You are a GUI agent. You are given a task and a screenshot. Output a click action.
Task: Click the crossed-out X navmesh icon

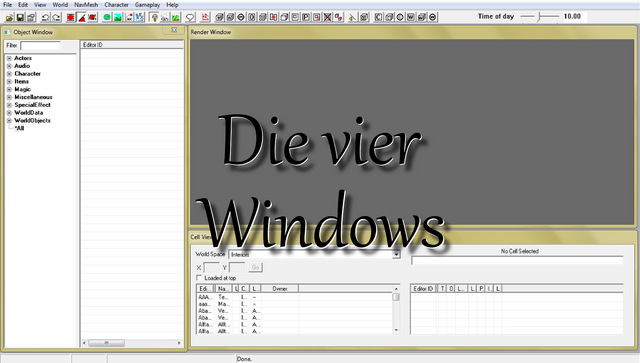pos(327,17)
